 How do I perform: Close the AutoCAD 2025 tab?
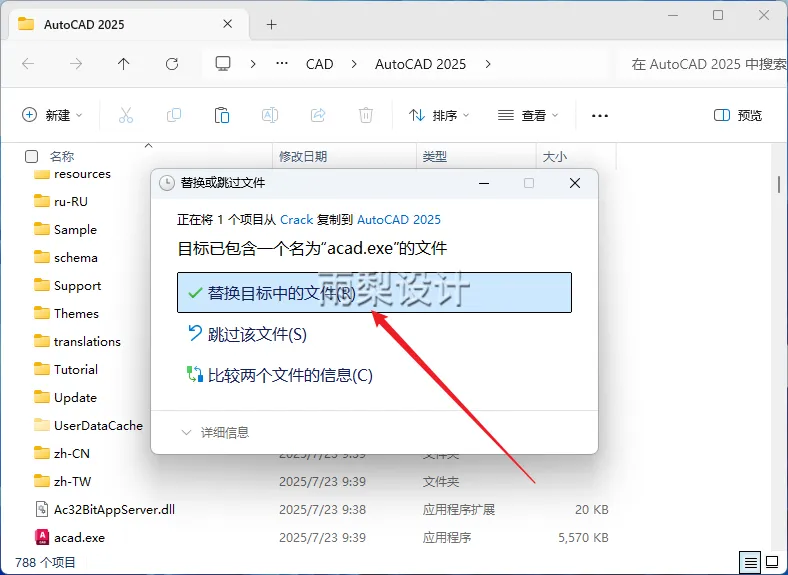(x=228, y=24)
